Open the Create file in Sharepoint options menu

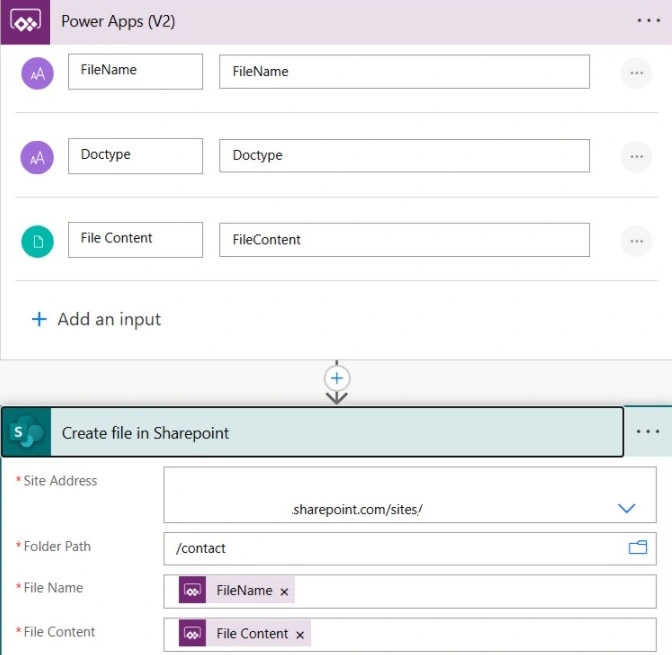[x=648, y=431]
